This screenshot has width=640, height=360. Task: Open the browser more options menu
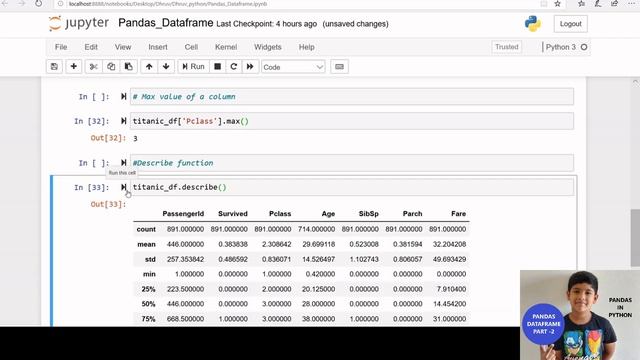tap(632, 4)
